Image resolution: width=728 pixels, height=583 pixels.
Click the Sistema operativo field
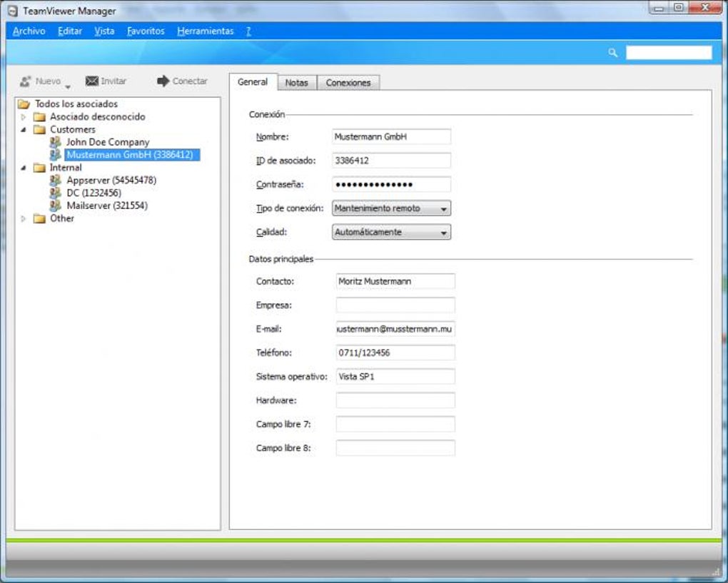coord(395,377)
